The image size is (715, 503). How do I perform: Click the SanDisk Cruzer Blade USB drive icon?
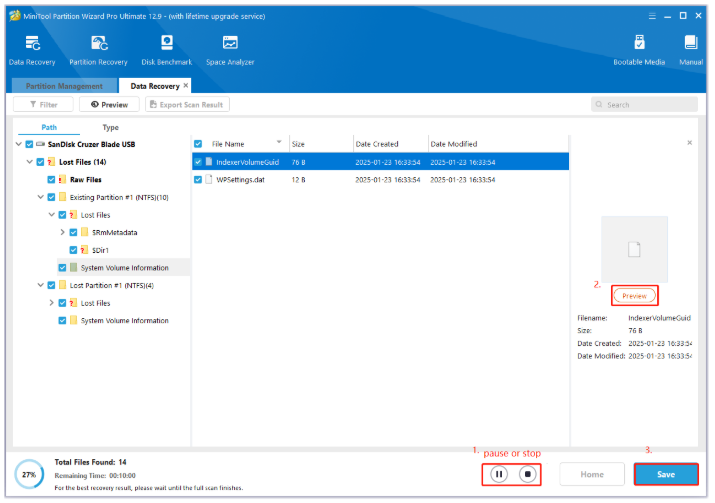click(40, 144)
